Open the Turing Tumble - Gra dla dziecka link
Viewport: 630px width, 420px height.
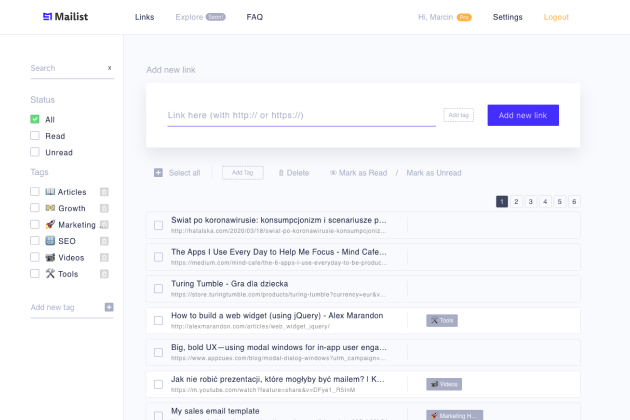tap(229, 284)
